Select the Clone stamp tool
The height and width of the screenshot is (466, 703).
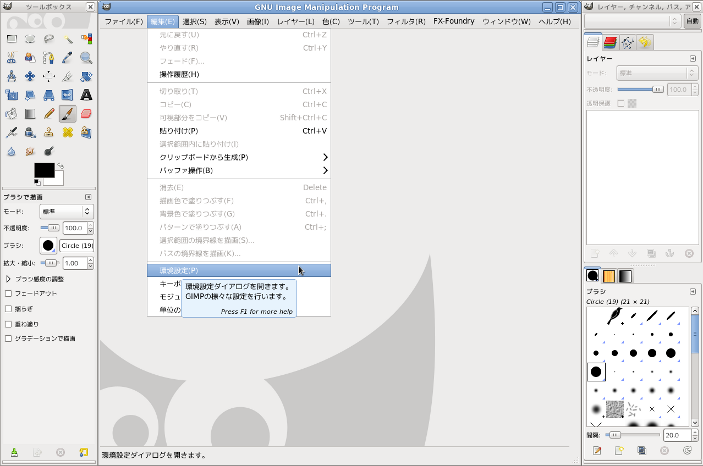49,133
